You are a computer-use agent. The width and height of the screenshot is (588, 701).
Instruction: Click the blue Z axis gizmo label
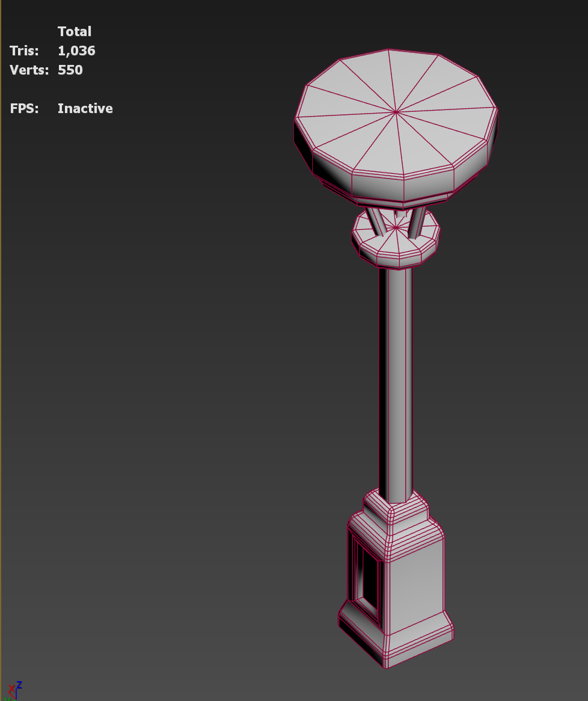coord(19,684)
